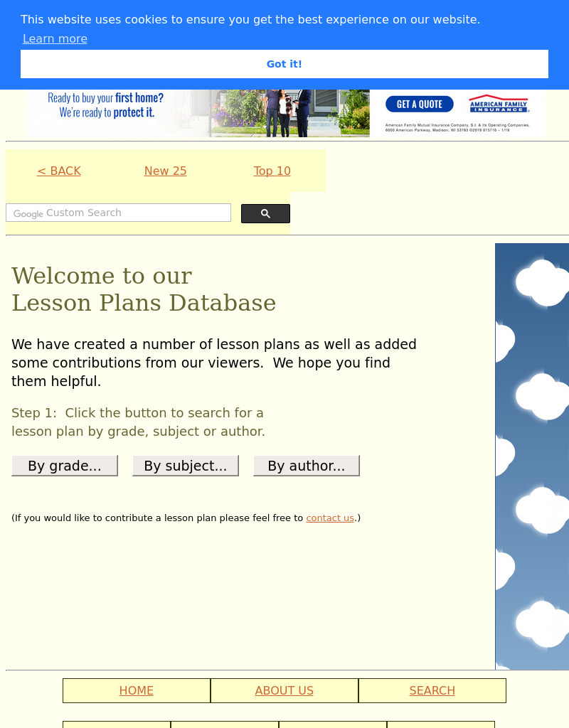Open the New 25 link
The width and height of the screenshot is (569, 728).
165,171
